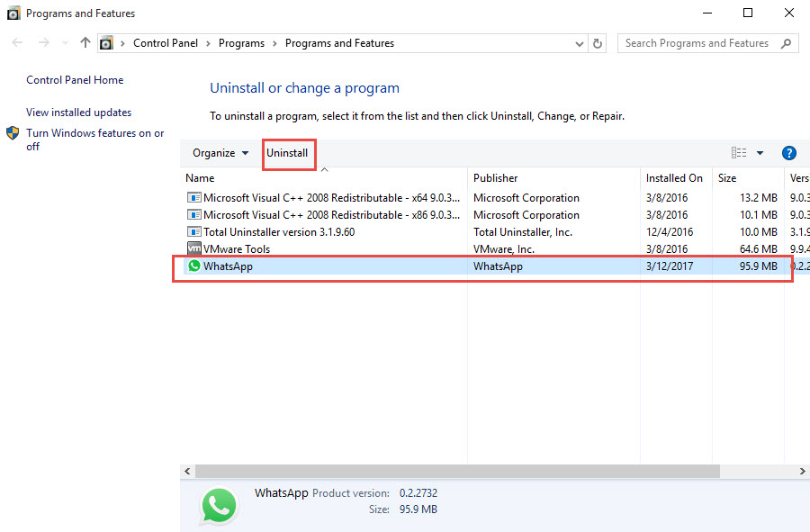This screenshot has width=810, height=532.
Task: Click publisher VMware, Inc.
Action: point(504,249)
